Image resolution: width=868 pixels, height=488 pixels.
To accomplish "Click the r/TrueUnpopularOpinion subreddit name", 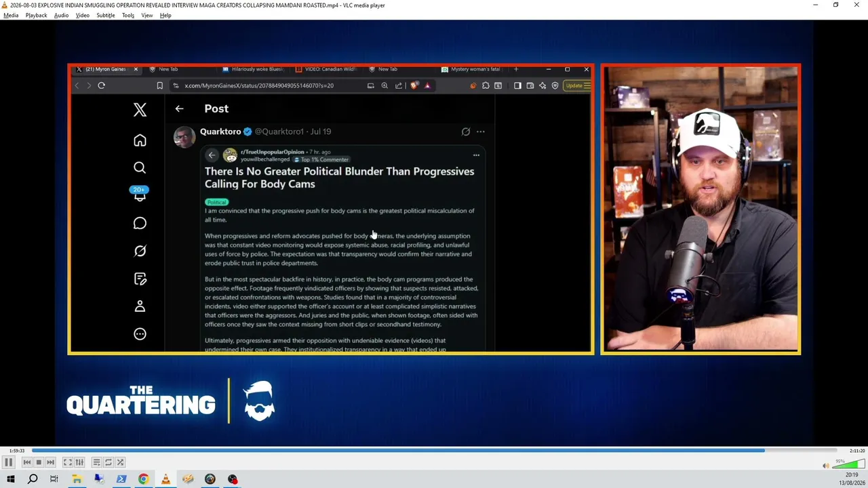I will point(272,152).
